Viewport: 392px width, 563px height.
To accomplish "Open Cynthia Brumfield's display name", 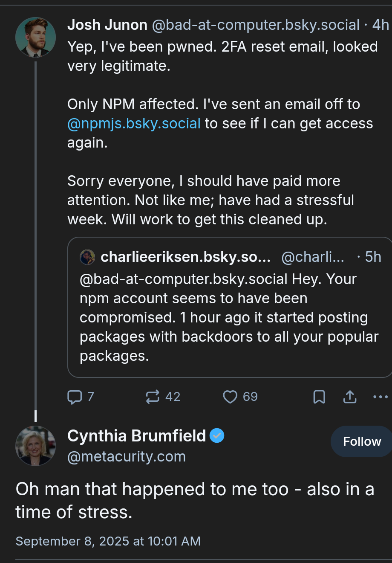I will click(x=136, y=436).
